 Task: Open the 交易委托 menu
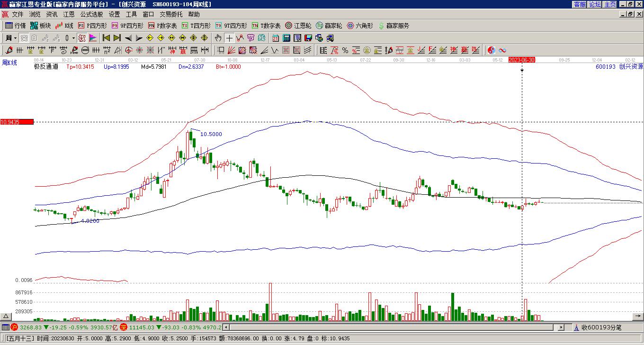[x=171, y=14]
